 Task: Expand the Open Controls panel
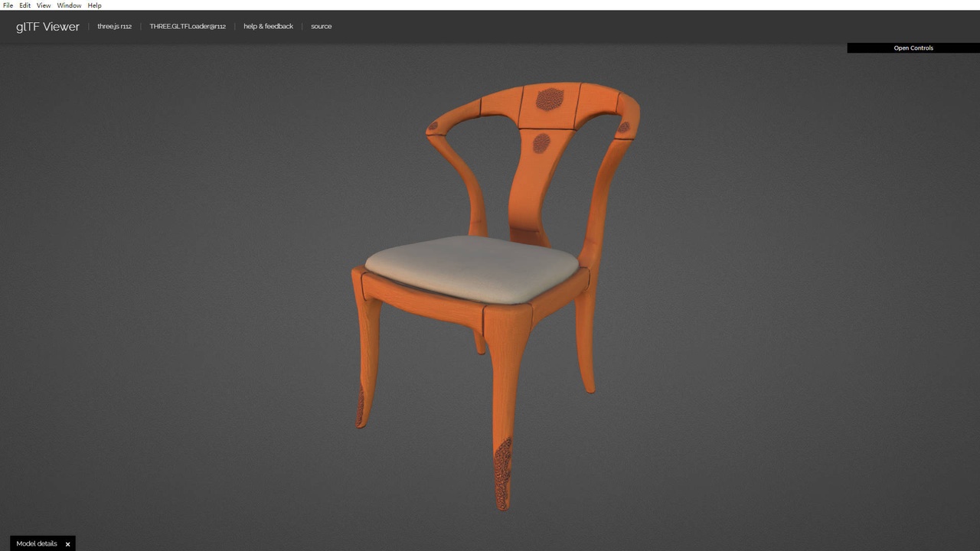click(913, 48)
